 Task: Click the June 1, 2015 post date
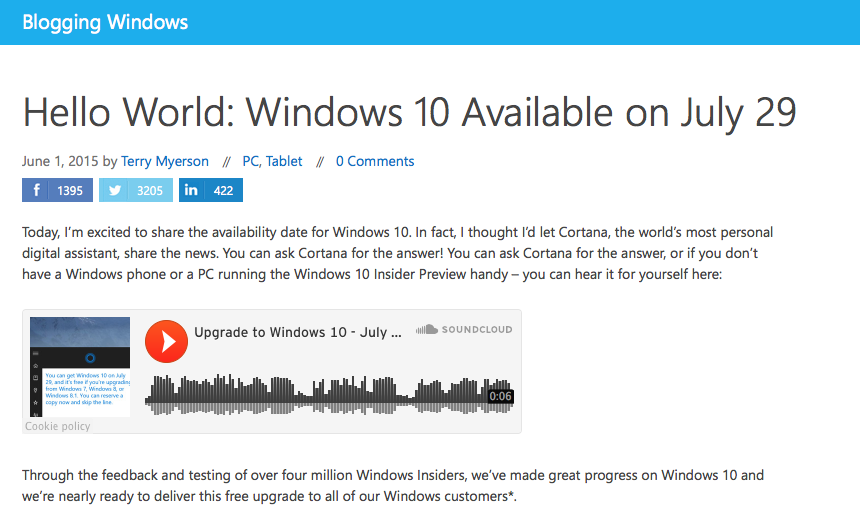point(59,161)
